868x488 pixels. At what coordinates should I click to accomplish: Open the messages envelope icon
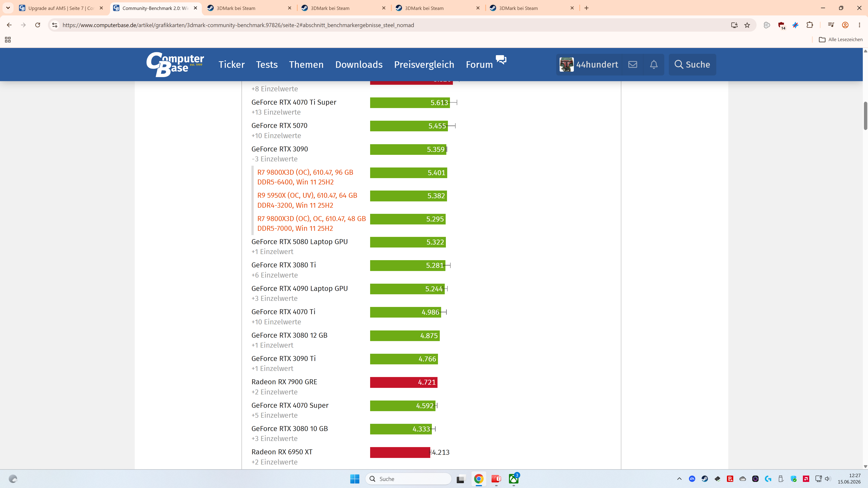pyautogui.click(x=632, y=64)
